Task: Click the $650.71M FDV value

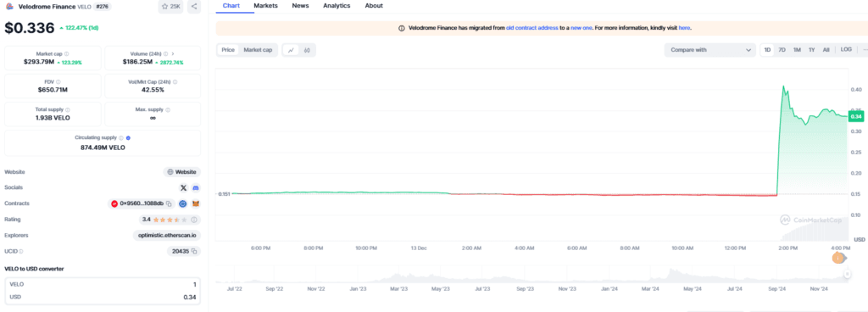Action: [53, 90]
